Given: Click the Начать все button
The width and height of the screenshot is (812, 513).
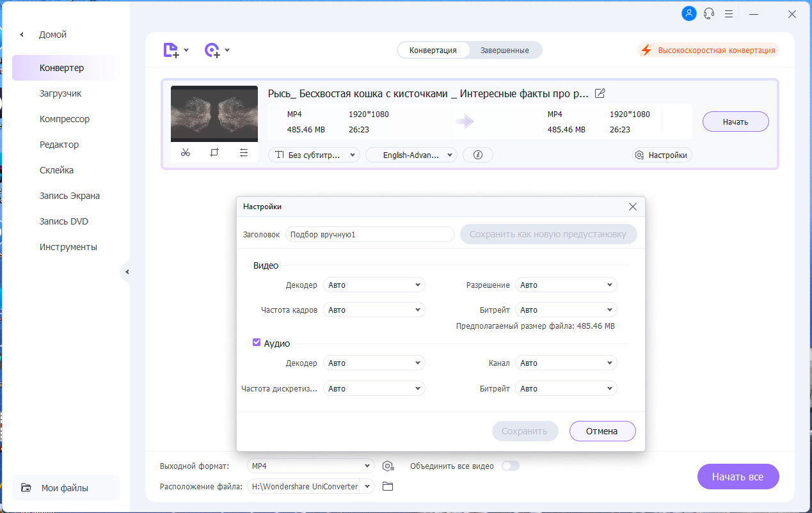Looking at the screenshot, I should pyautogui.click(x=738, y=477).
